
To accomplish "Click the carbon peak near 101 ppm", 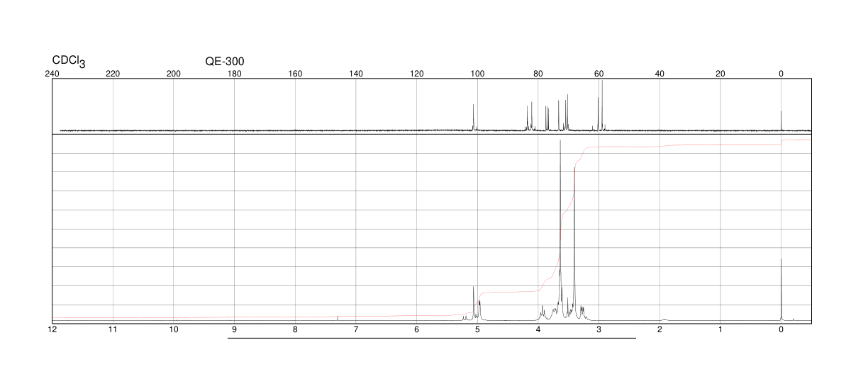I will 473,118.
